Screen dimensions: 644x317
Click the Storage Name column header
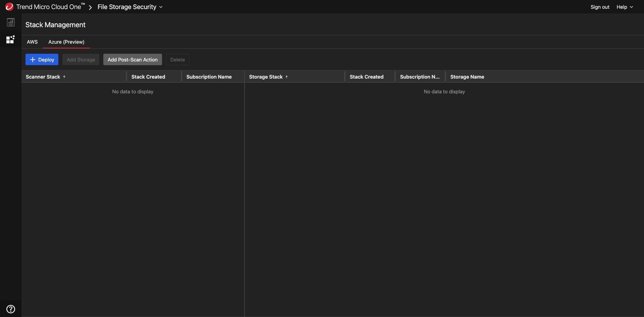(x=467, y=77)
